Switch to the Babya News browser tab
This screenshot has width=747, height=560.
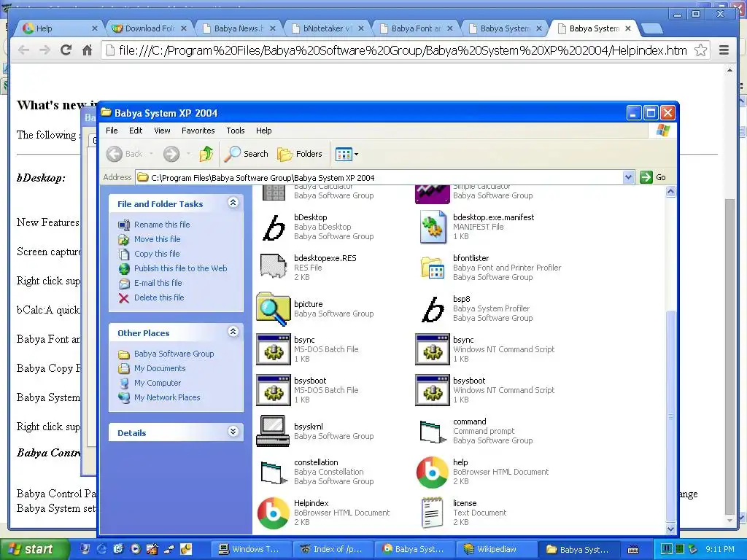pyautogui.click(x=239, y=28)
